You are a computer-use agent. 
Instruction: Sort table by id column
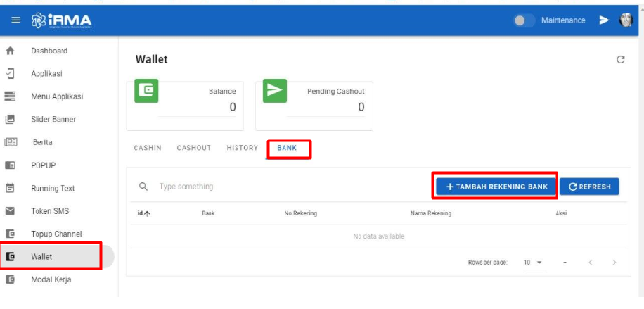[143, 213]
